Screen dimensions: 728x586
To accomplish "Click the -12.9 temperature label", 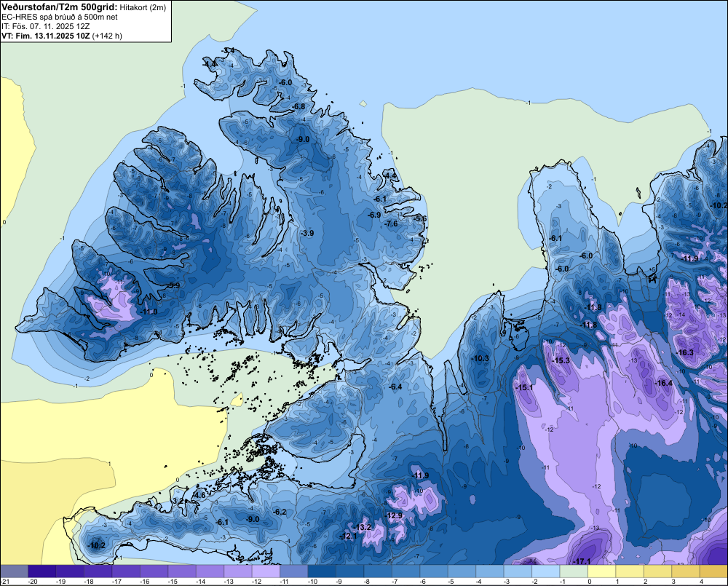I will 394,515.
